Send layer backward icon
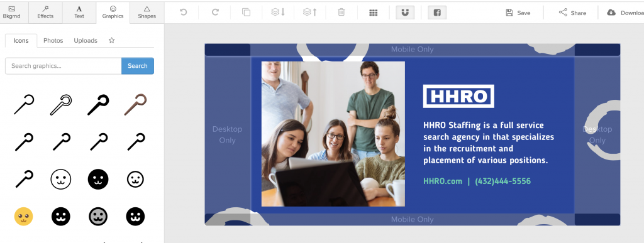 [278, 13]
